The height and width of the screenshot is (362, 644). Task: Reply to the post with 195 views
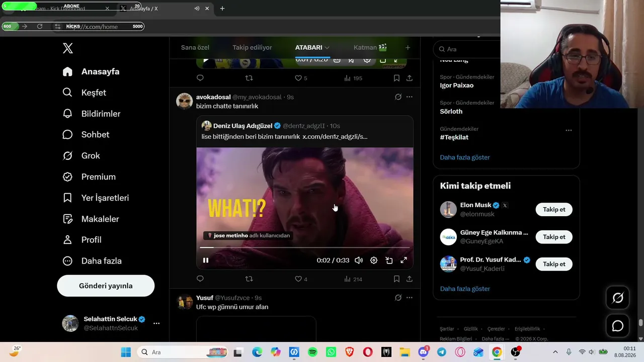200,78
